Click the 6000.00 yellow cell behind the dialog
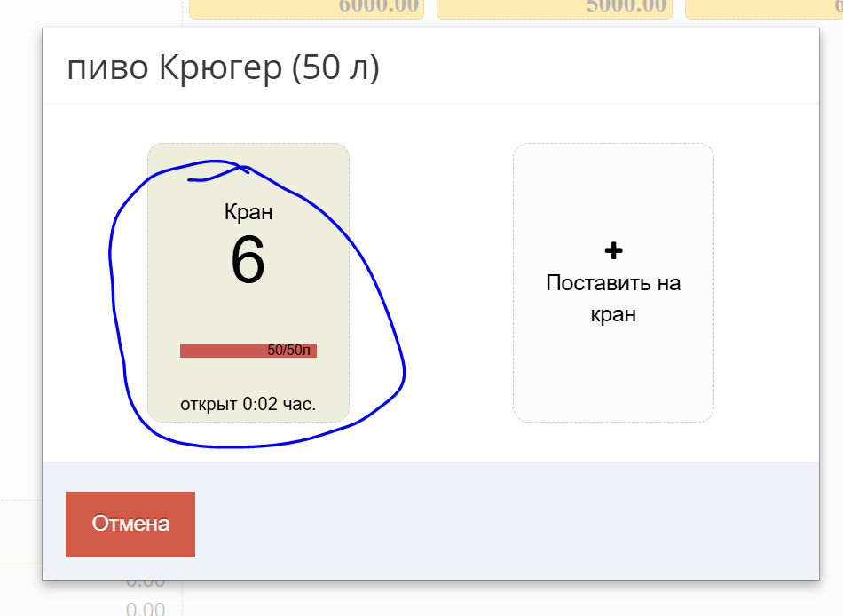This screenshot has width=843, height=616. 306,8
